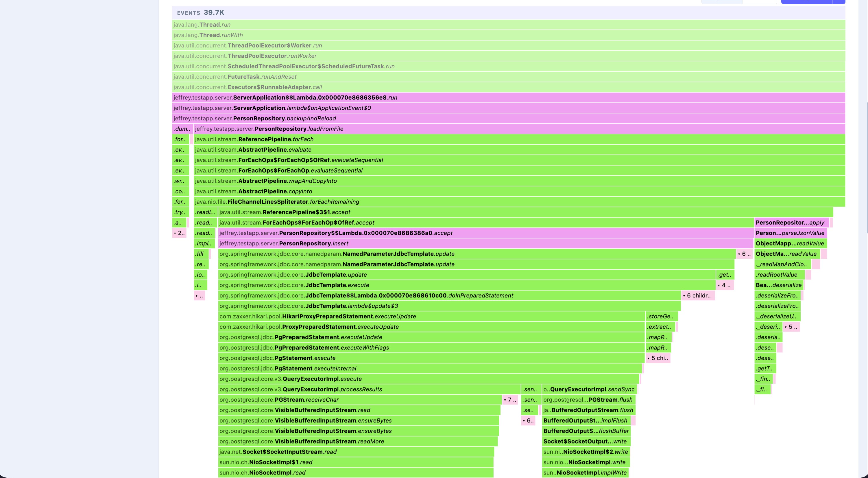Select the HikariProxyPreparedStatement.executeUpdate frame

(x=431, y=316)
